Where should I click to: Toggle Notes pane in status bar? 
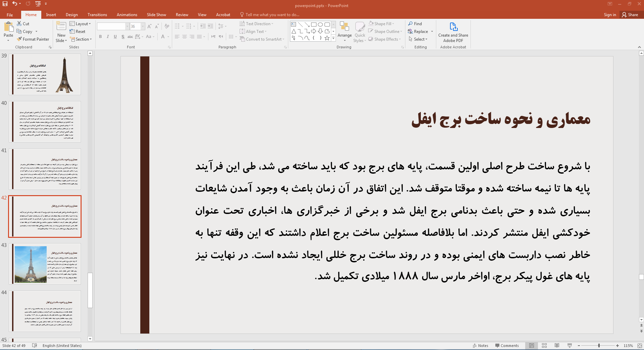pyautogui.click(x=480, y=345)
